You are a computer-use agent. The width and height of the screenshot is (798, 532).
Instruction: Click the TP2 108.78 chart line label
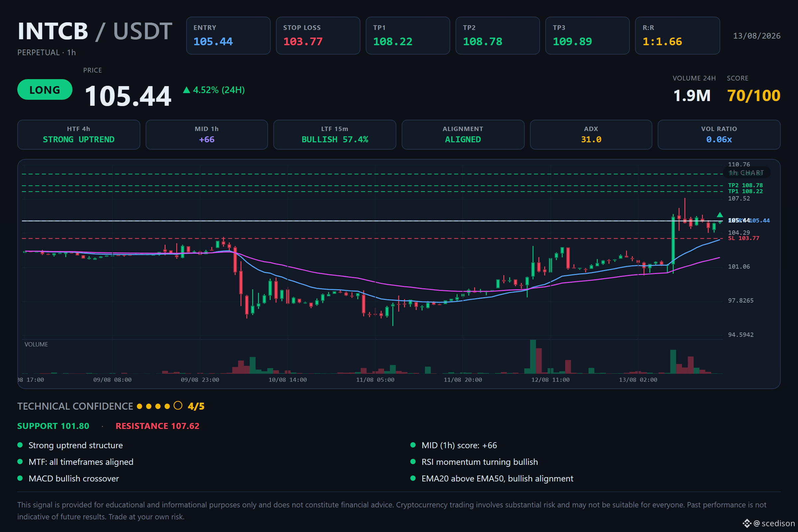[745, 185]
